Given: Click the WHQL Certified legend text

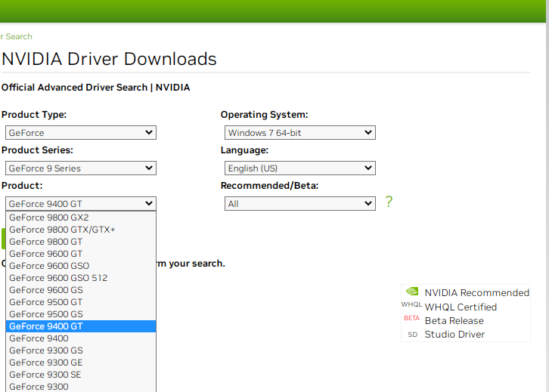Looking at the screenshot, I should click(461, 307).
